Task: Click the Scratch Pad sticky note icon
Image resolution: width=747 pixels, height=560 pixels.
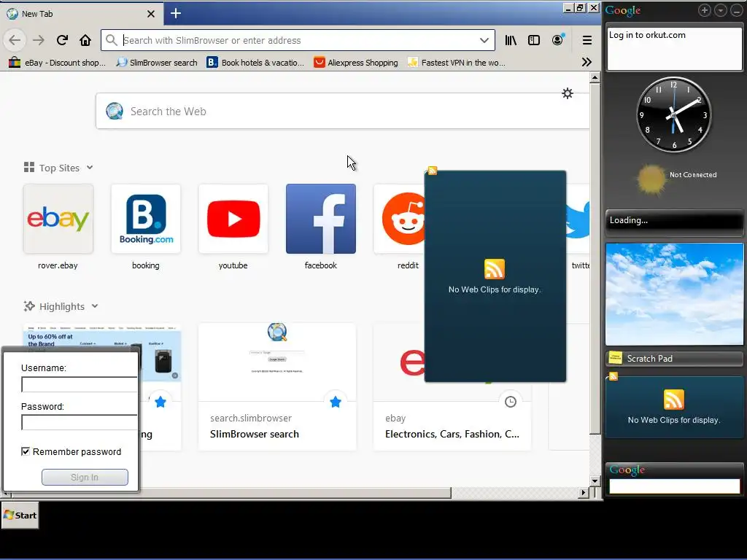Action: click(616, 358)
